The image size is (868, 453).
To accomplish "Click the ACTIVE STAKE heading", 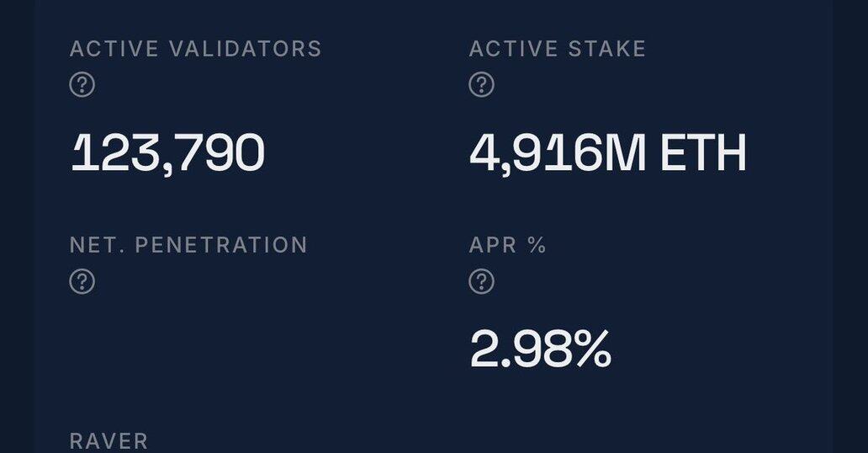I will click(557, 49).
